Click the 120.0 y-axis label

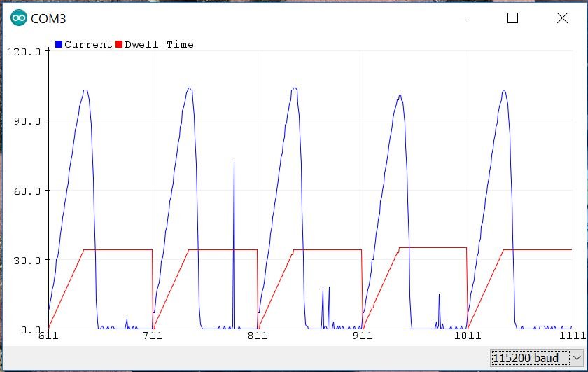(x=24, y=51)
